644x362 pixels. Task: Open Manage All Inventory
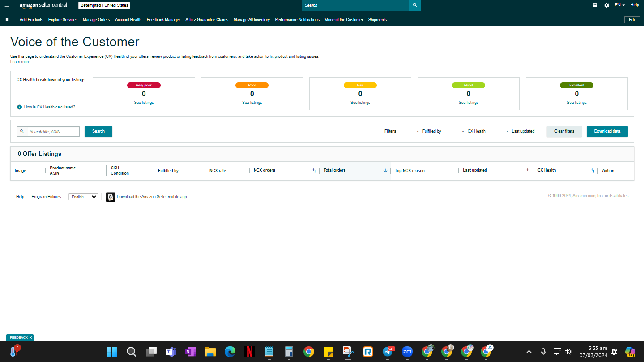[252, 20]
